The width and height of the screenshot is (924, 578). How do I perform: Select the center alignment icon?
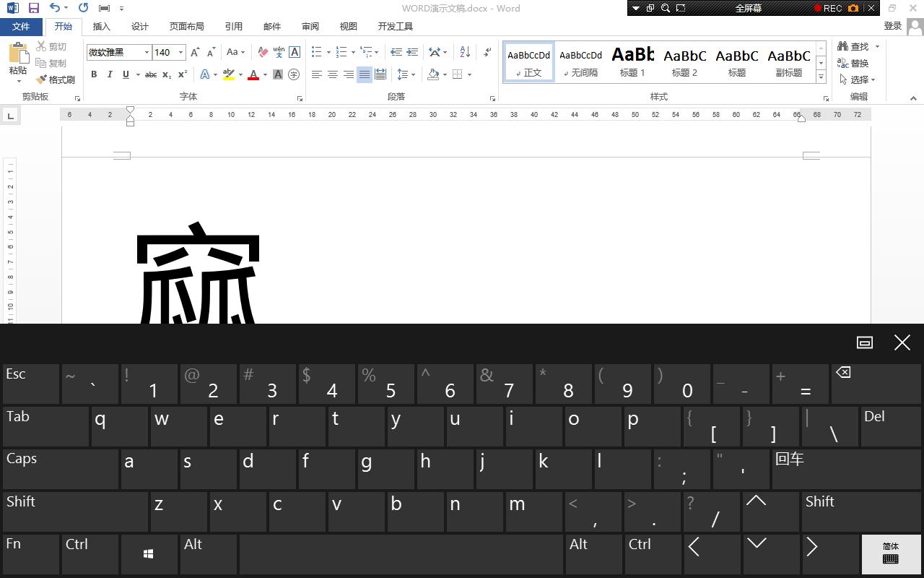tap(332, 74)
